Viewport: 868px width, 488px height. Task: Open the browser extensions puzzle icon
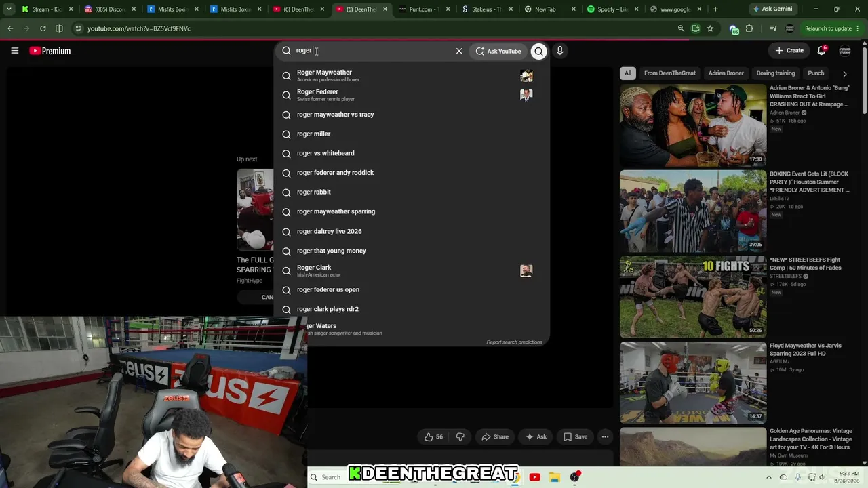tap(749, 28)
